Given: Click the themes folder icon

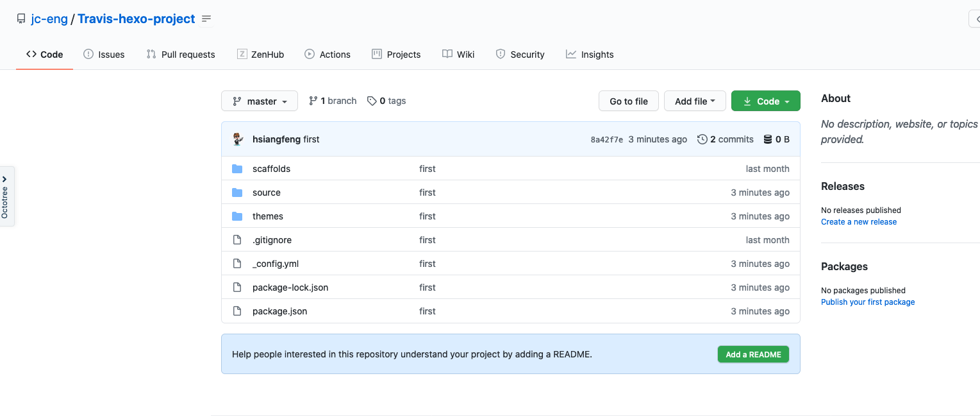Looking at the screenshot, I should coord(237,216).
